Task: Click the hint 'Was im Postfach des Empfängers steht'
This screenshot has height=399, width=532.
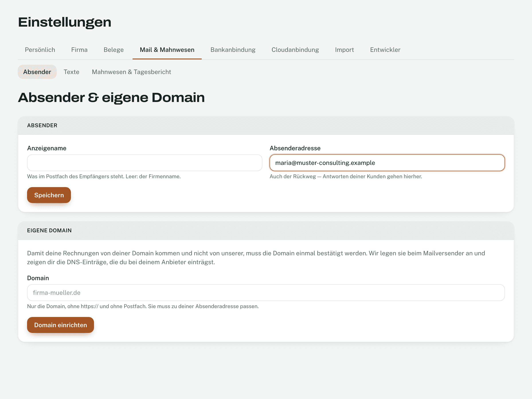Action: (x=104, y=176)
